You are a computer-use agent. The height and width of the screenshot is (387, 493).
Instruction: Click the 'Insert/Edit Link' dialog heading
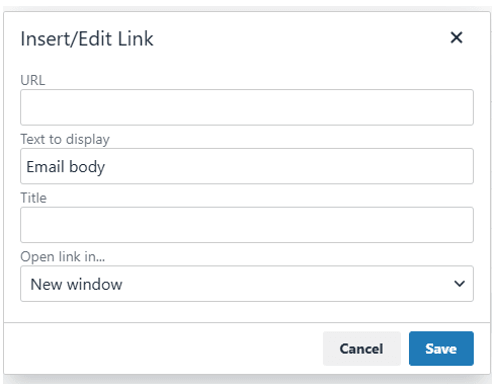pyautogui.click(x=87, y=39)
